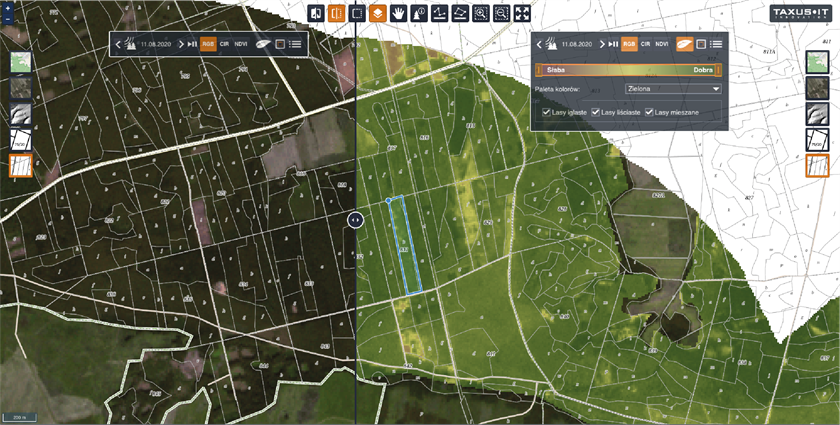Select the pan hand tool

click(398, 13)
